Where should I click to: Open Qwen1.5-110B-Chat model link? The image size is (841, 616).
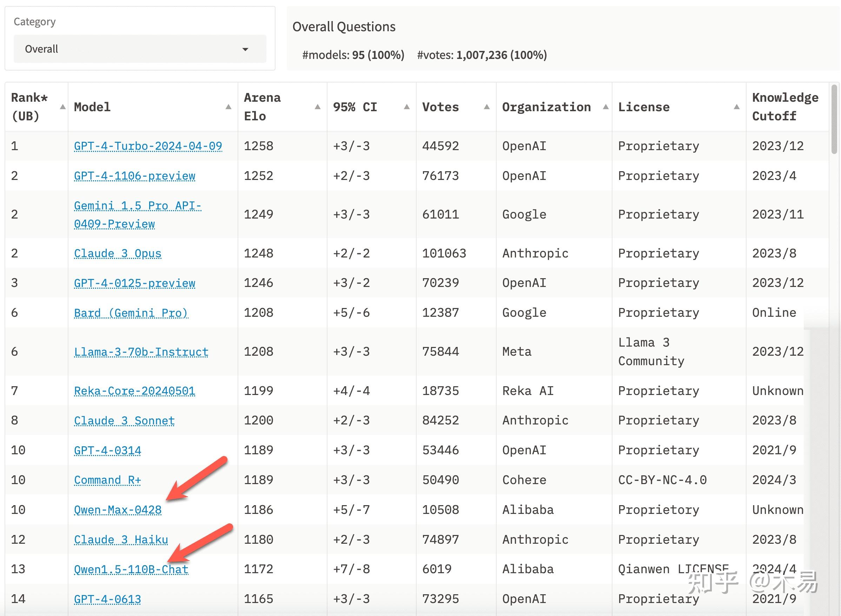coord(131,569)
